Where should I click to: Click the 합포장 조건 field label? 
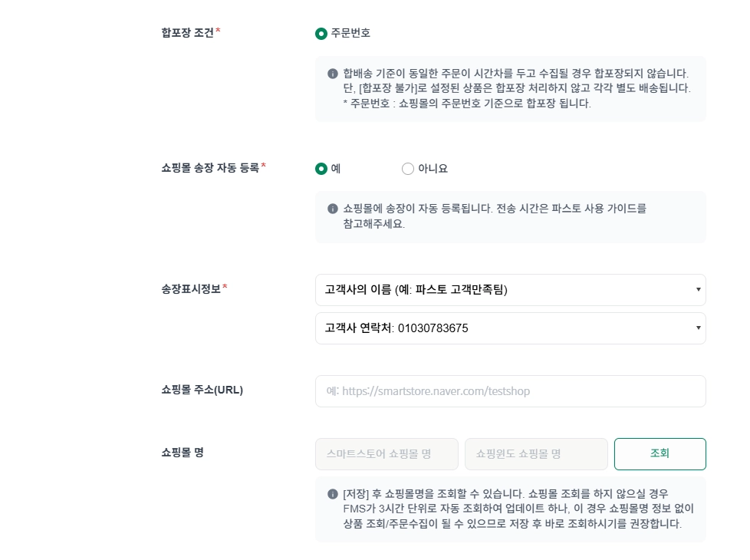click(x=187, y=32)
